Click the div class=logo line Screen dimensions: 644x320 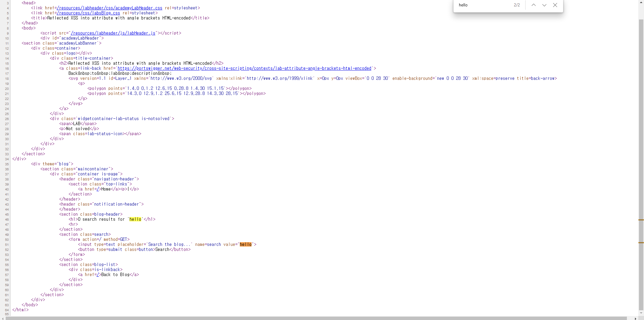click(66, 53)
